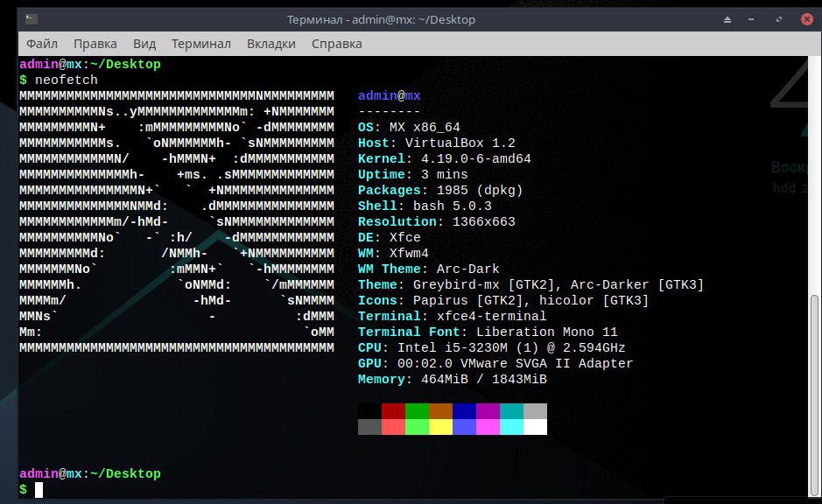Click the 'Memory: 464MiB / 1843MiB' line
This screenshot has width=822, height=504.
453,379
